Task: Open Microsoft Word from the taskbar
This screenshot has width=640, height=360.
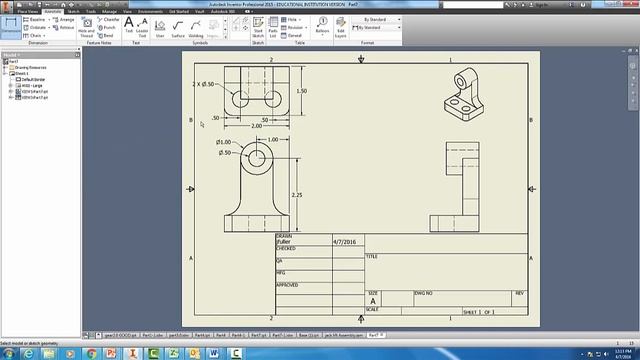Action: click(x=214, y=353)
